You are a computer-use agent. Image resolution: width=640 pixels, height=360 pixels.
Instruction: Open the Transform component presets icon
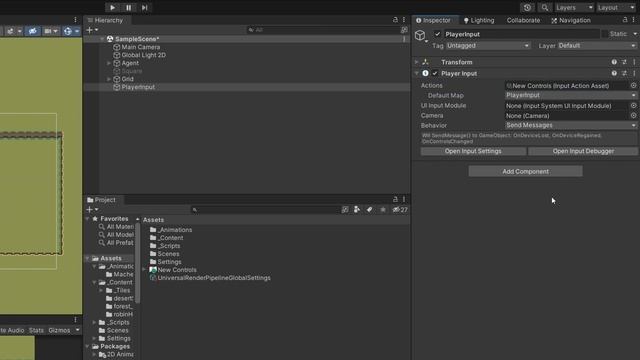624,62
